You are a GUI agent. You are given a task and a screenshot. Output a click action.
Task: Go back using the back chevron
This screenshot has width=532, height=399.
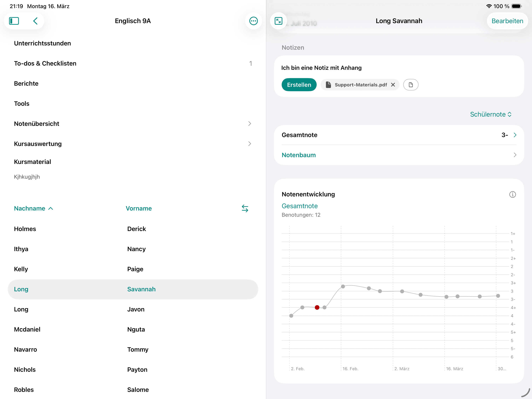coord(35,21)
